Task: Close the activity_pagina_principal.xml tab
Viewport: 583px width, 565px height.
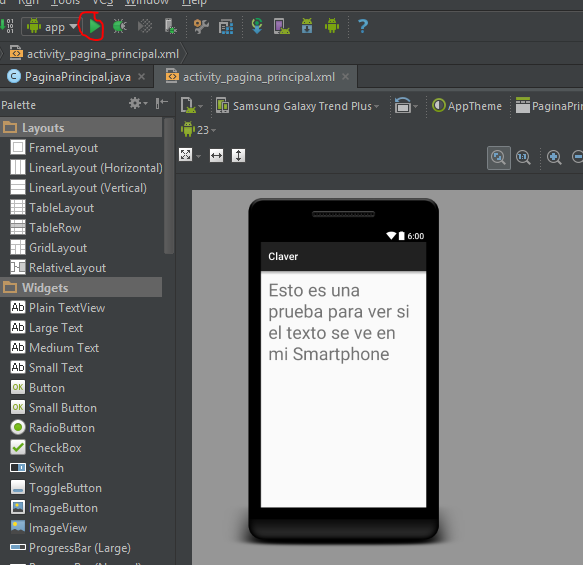Action: tap(345, 77)
